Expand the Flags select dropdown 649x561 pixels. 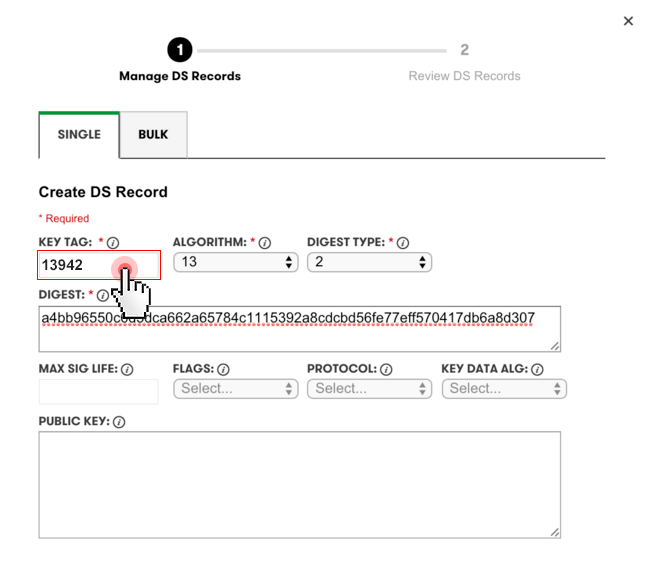point(236,388)
